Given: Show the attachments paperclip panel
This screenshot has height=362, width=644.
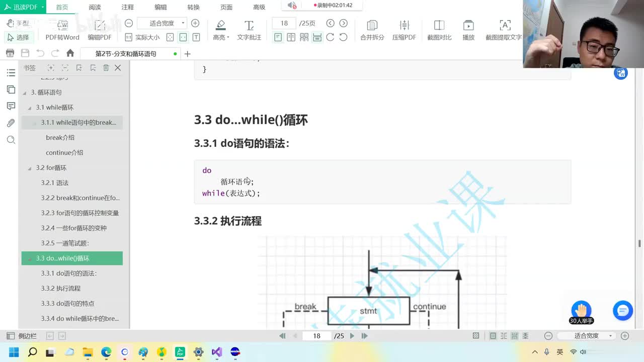Looking at the screenshot, I should pyautogui.click(x=11, y=123).
